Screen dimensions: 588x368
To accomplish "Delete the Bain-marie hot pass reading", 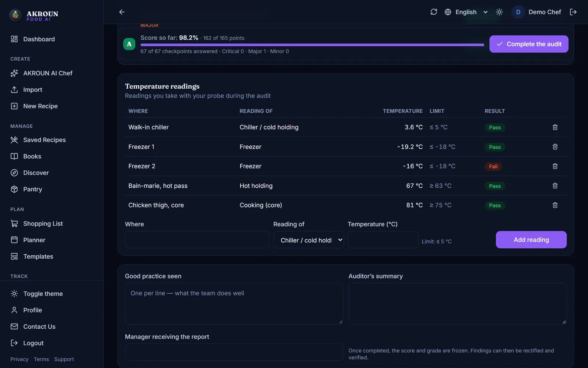I will pyautogui.click(x=555, y=186).
